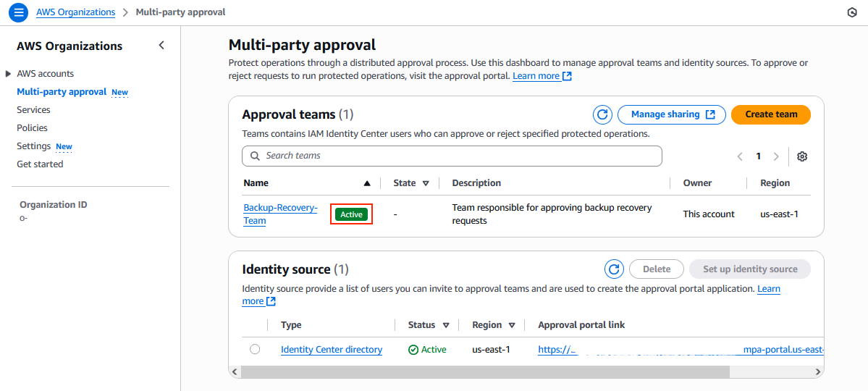Click the scrollbar left arrow
This screenshot has width=868, height=391.
[234, 371]
